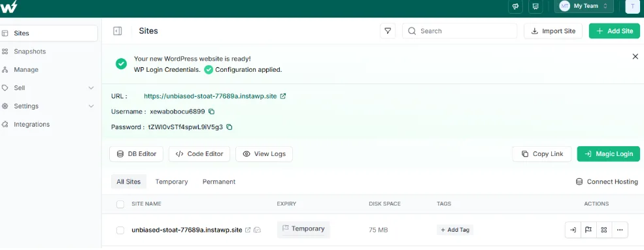644x250 pixels.
Task: Click the DISK SPACE column header
Action: pos(385,204)
